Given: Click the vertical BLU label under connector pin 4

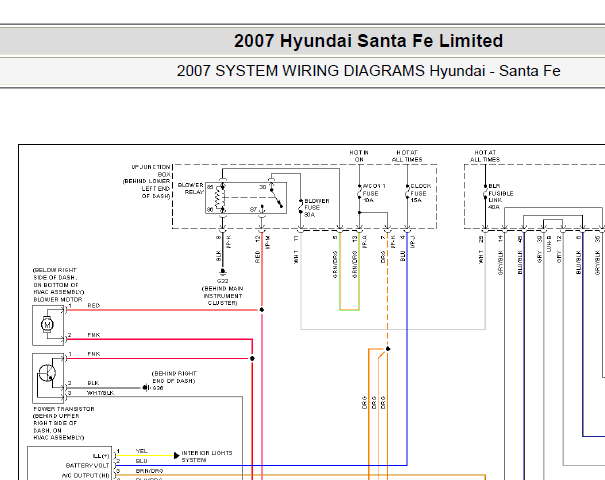Looking at the screenshot, I should tap(403, 255).
